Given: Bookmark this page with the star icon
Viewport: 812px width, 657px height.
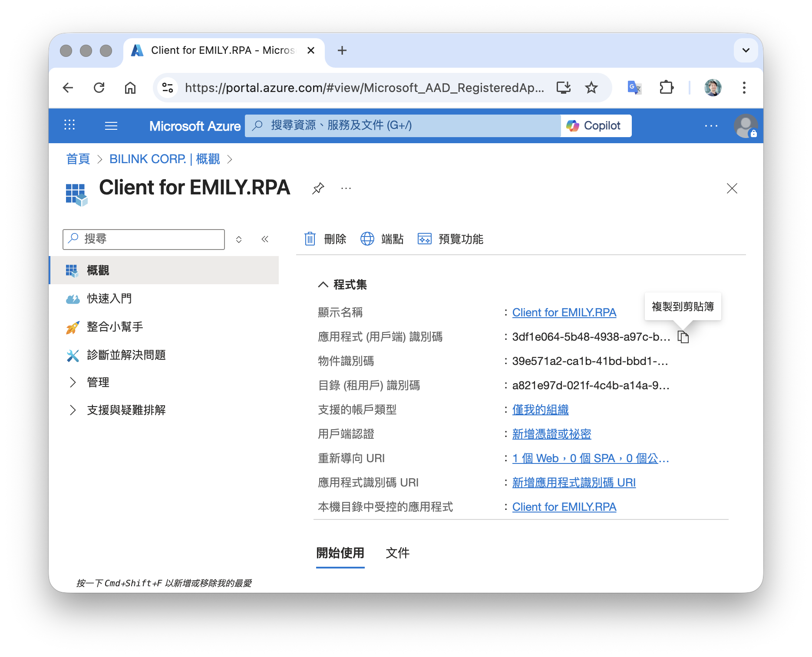Looking at the screenshot, I should 591,88.
